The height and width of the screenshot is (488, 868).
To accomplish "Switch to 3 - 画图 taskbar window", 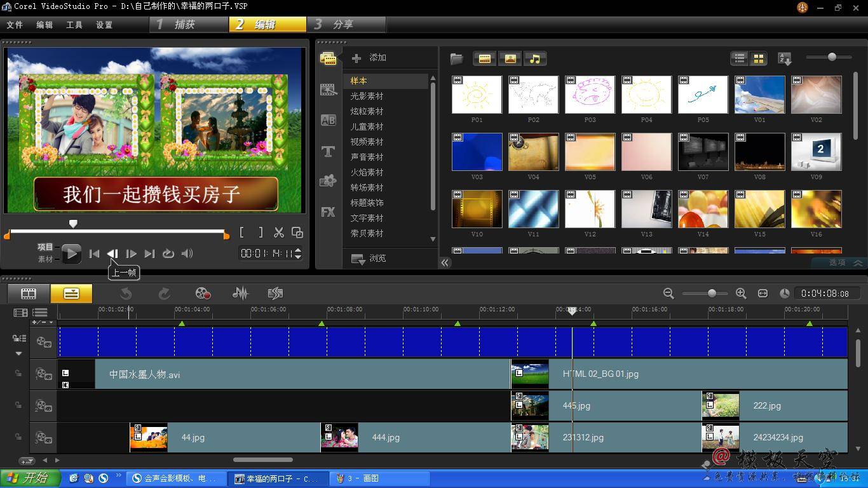I will pos(380,478).
